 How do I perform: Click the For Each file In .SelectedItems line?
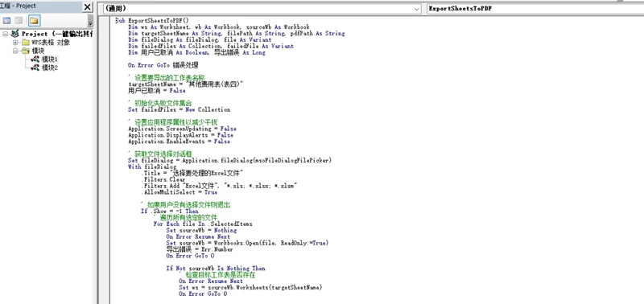pos(203,224)
